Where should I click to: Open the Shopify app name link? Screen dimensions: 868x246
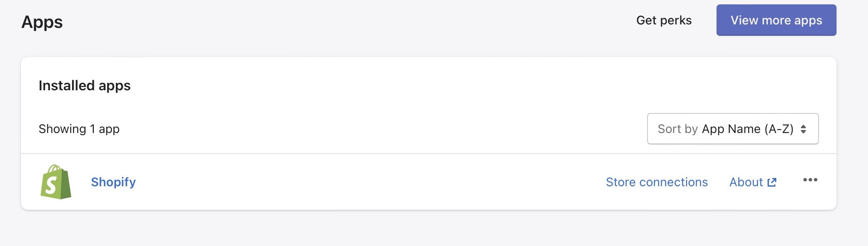pos(113,182)
